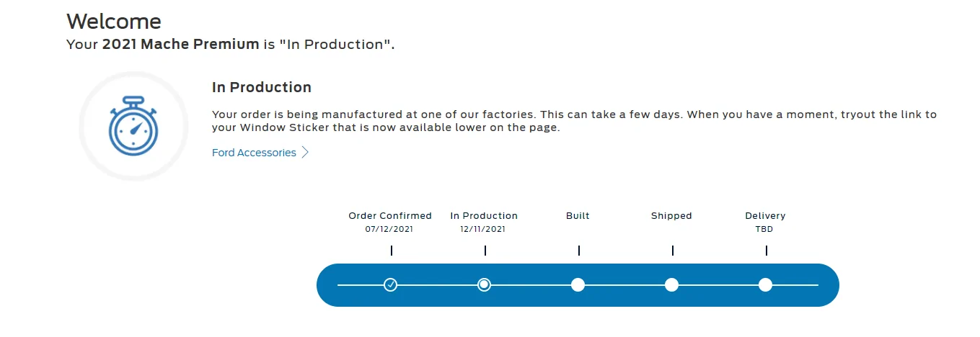Click the Built step label
This screenshot has height=337, width=980.
pos(578,215)
